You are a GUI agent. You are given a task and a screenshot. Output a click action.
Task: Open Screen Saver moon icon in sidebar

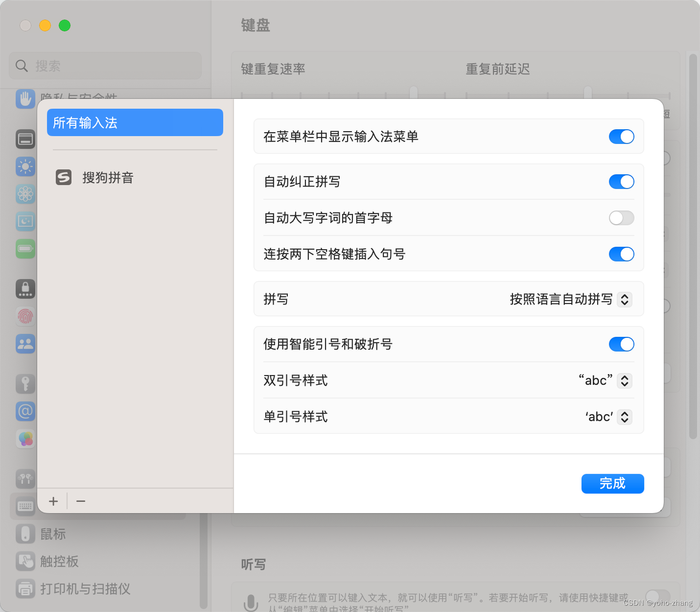click(25, 221)
